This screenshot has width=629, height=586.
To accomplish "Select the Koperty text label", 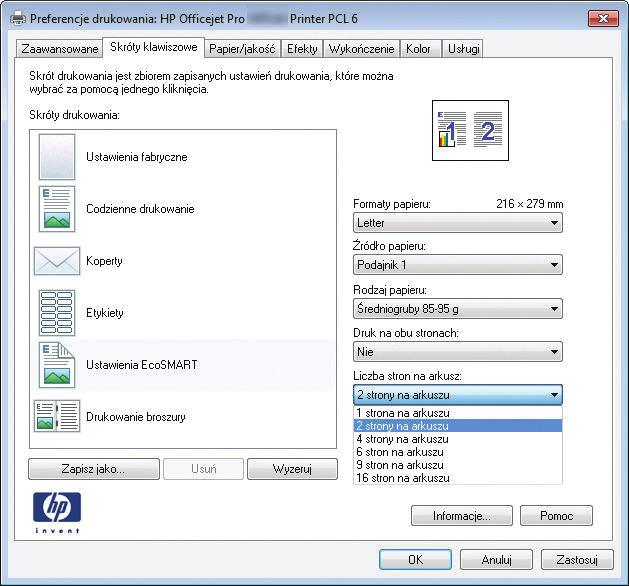I will coord(104,261).
